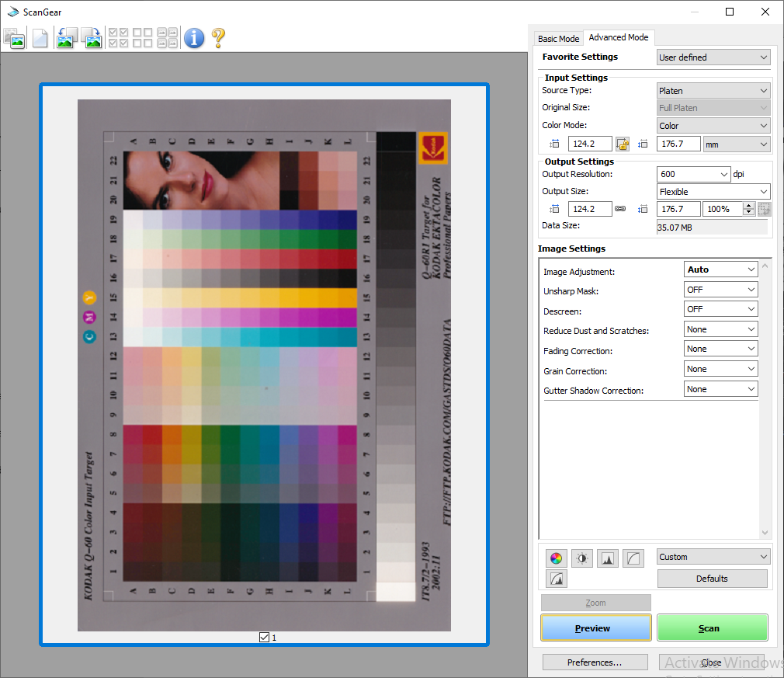Open Gutter Shadow Correction dropdown
The width and height of the screenshot is (784, 678).
(720, 389)
